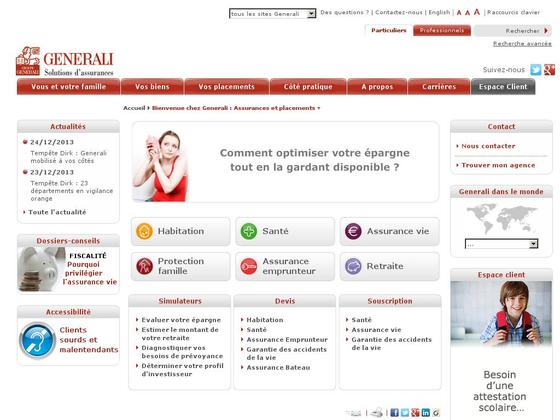Share on Google+ via bottom icon
Screen dimensions: 560x420
tap(415, 412)
